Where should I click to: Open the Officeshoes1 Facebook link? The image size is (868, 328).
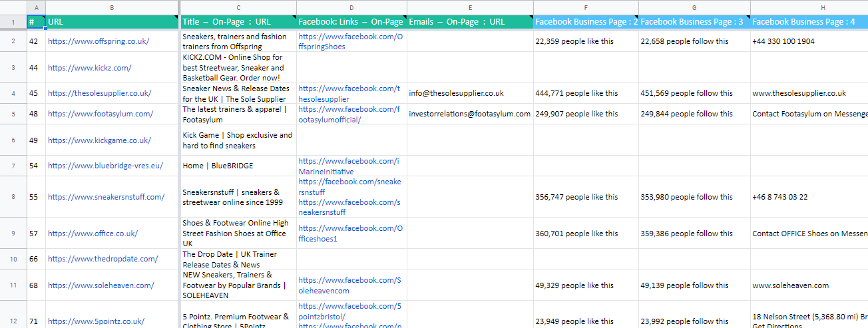point(350,234)
